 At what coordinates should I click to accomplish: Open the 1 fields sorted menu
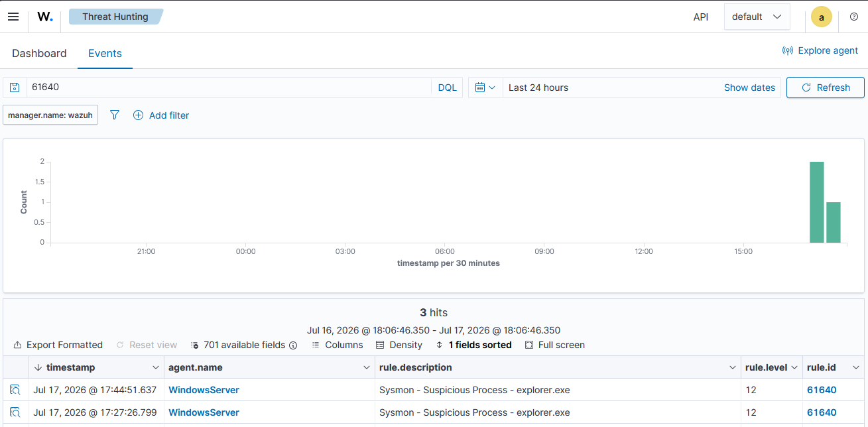click(473, 345)
